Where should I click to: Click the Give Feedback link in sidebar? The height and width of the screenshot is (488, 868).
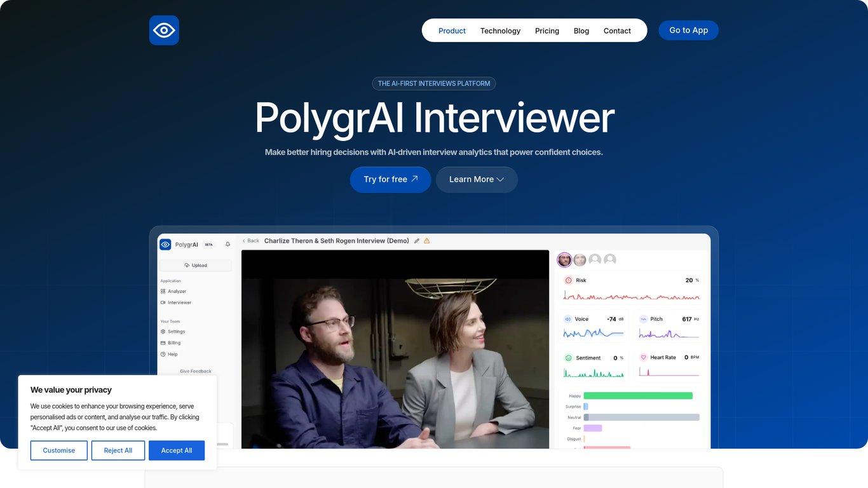[x=196, y=371]
